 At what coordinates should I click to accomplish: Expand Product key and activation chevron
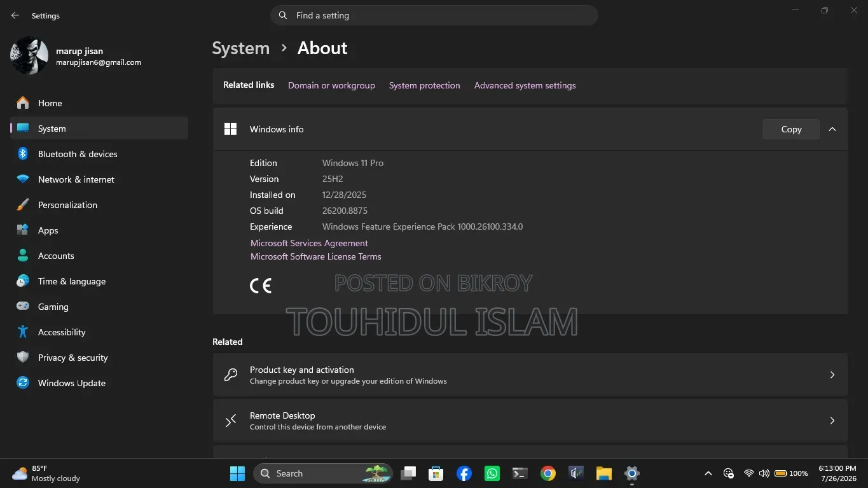click(x=832, y=375)
